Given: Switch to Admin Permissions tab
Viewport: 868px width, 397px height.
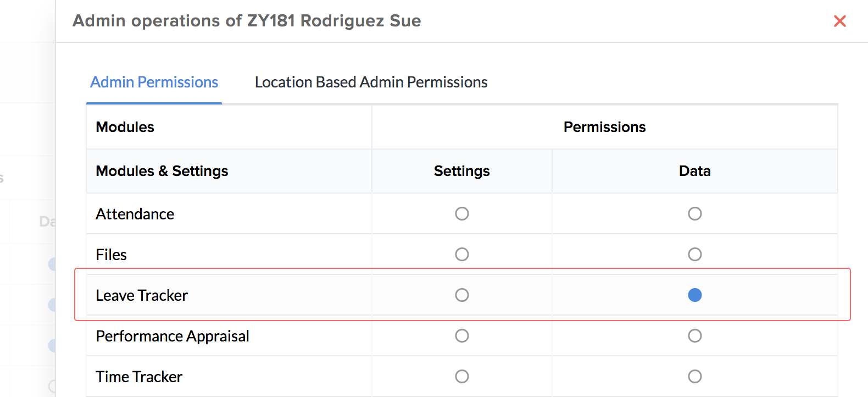Looking at the screenshot, I should coord(154,82).
